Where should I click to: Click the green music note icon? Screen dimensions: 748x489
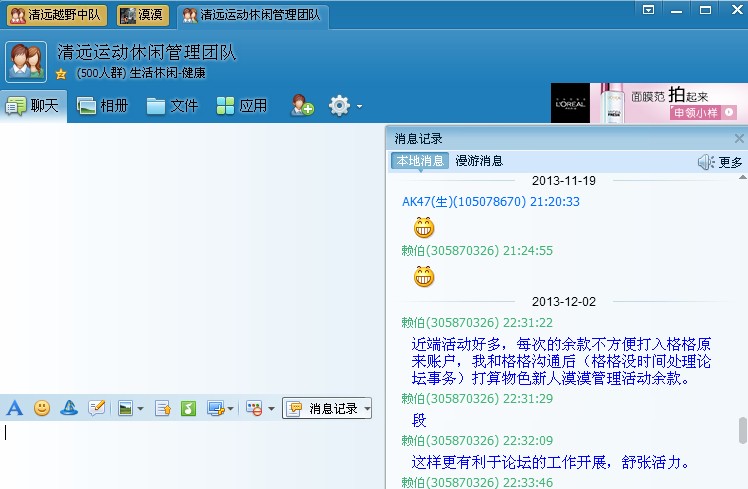point(188,409)
